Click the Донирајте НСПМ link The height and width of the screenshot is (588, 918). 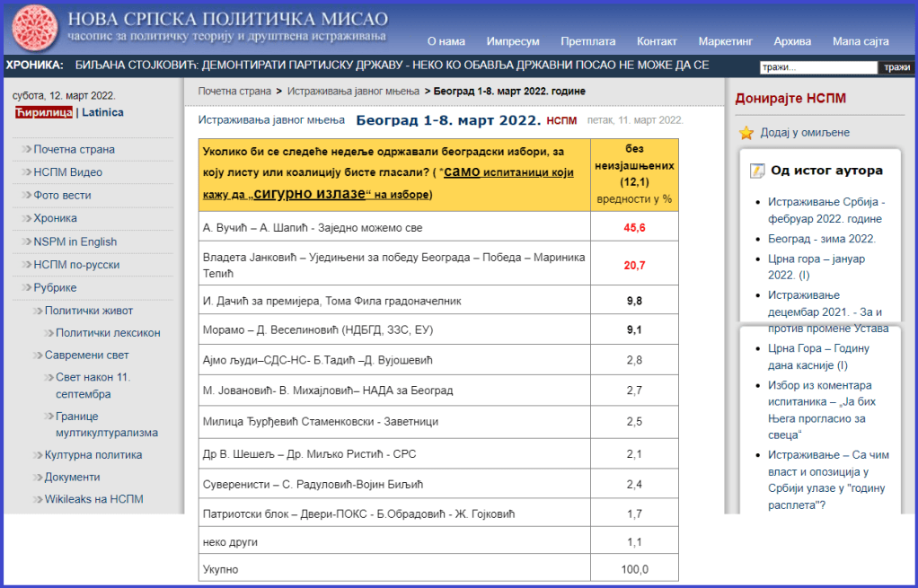coord(790,99)
